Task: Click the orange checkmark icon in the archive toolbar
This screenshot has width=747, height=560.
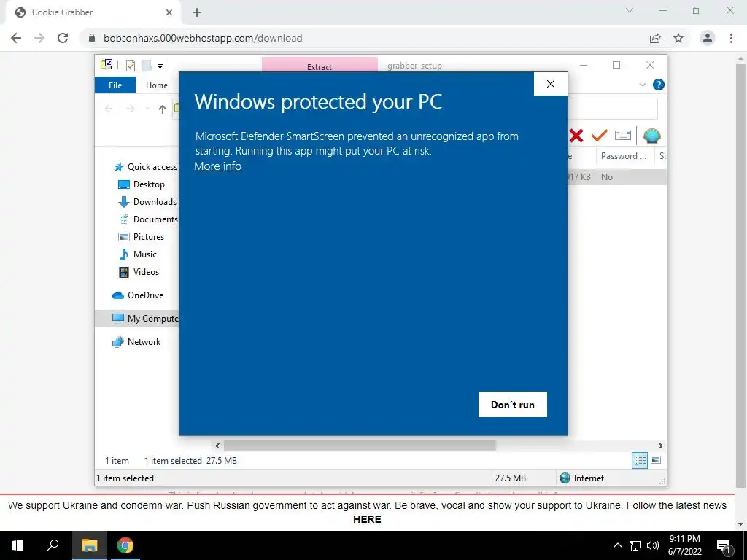Action: [x=599, y=136]
